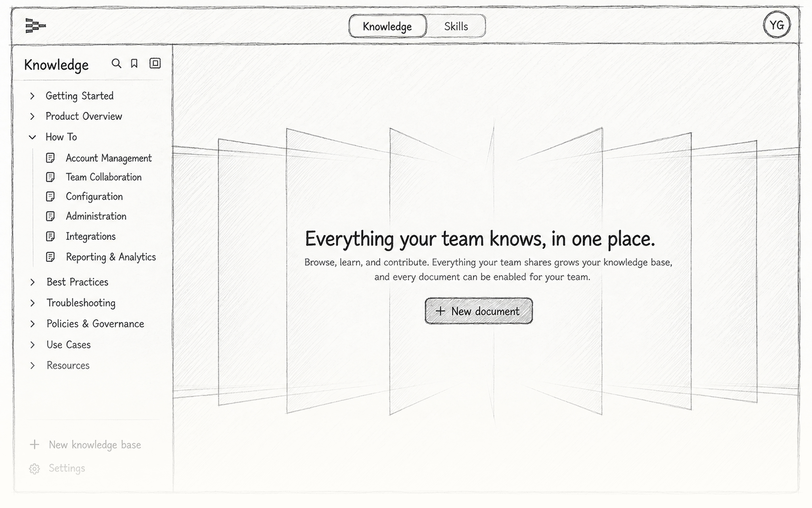Expand the Best Practices chevron
This screenshot has width=812, height=508.
[x=33, y=282]
